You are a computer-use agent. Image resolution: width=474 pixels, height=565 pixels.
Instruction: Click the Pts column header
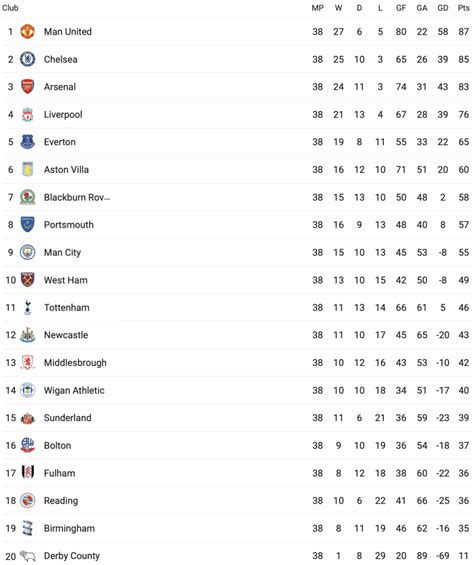pyautogui.click(x=464, y=8)
